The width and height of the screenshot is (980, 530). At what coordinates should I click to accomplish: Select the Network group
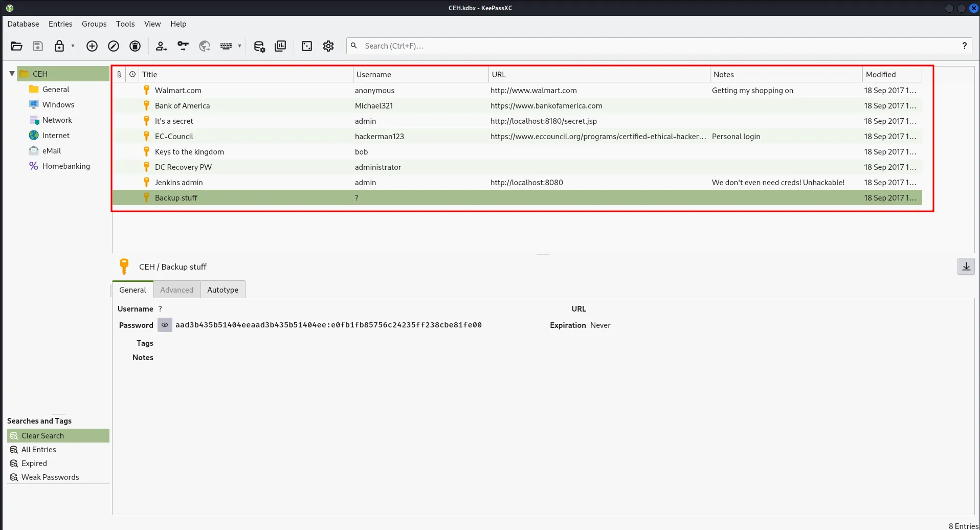click(x=57, y=120)
